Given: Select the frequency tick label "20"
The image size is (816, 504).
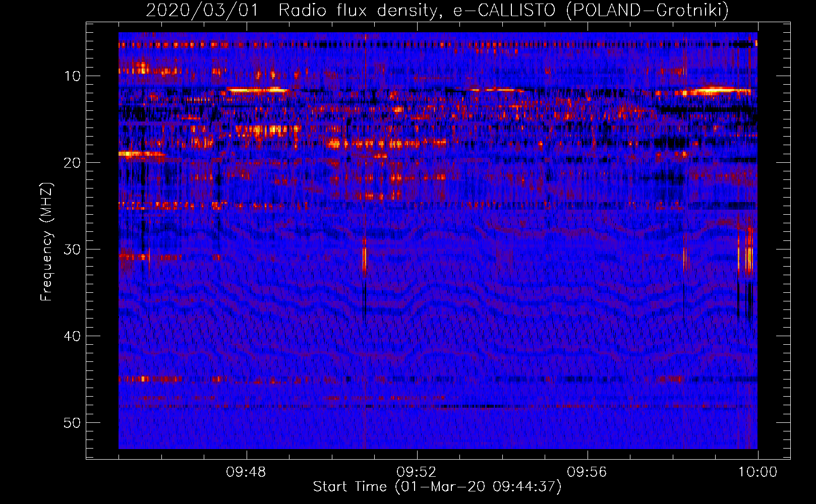Looking at the screenshot, I should [x=73, y=163].
